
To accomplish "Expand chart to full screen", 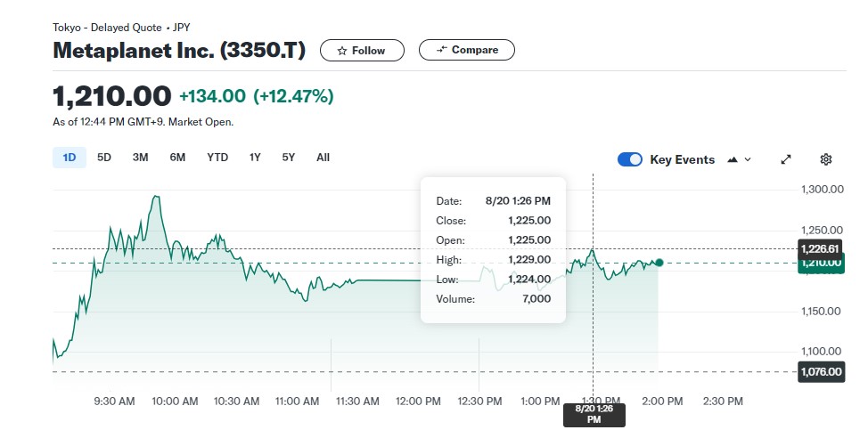I will [x=786, y=159].
